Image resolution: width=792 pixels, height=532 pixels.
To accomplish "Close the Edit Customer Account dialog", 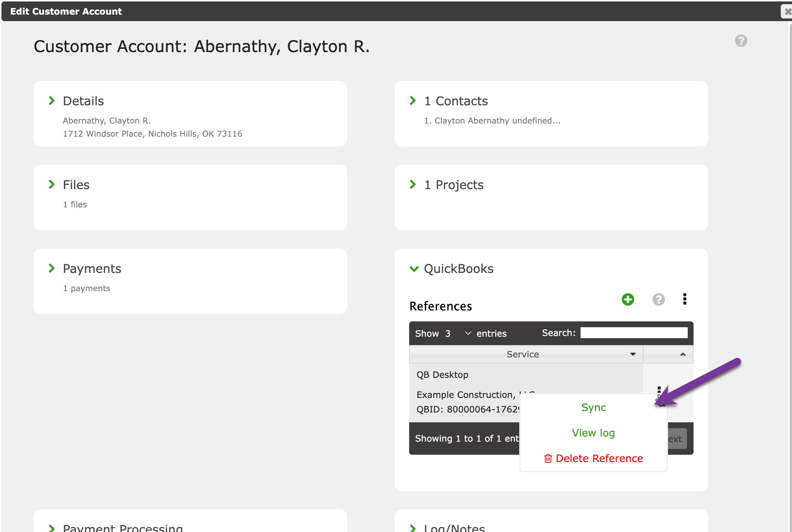I will click(788, 11).
